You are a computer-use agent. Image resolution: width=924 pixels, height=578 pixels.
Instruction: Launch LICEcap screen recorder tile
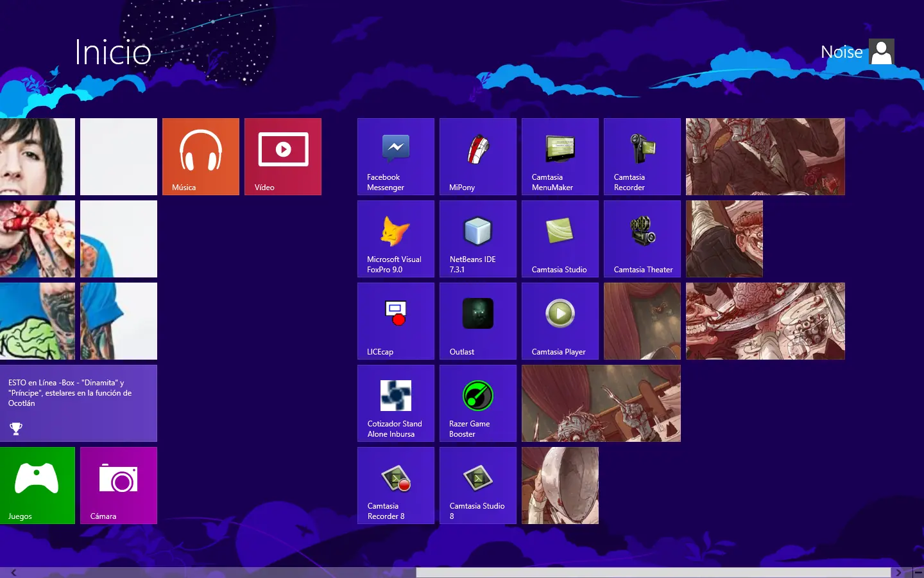pyautogui.click(x=396, y=321)
